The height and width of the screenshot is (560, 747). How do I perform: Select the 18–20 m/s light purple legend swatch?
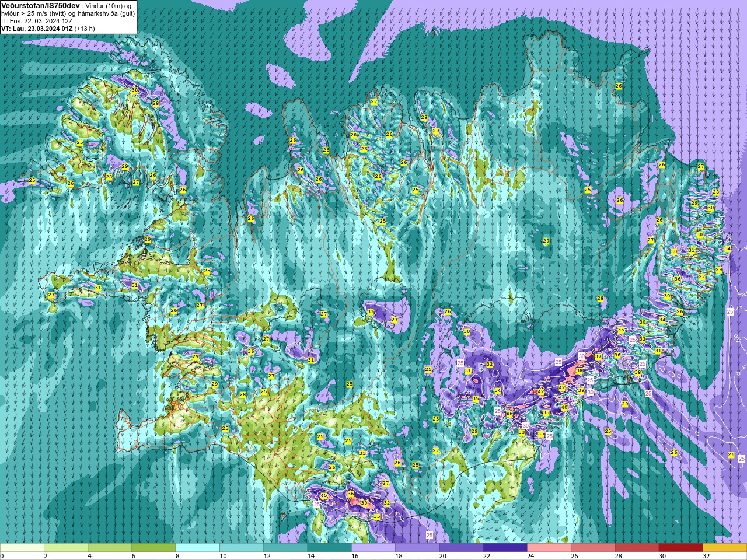(417, 548)
